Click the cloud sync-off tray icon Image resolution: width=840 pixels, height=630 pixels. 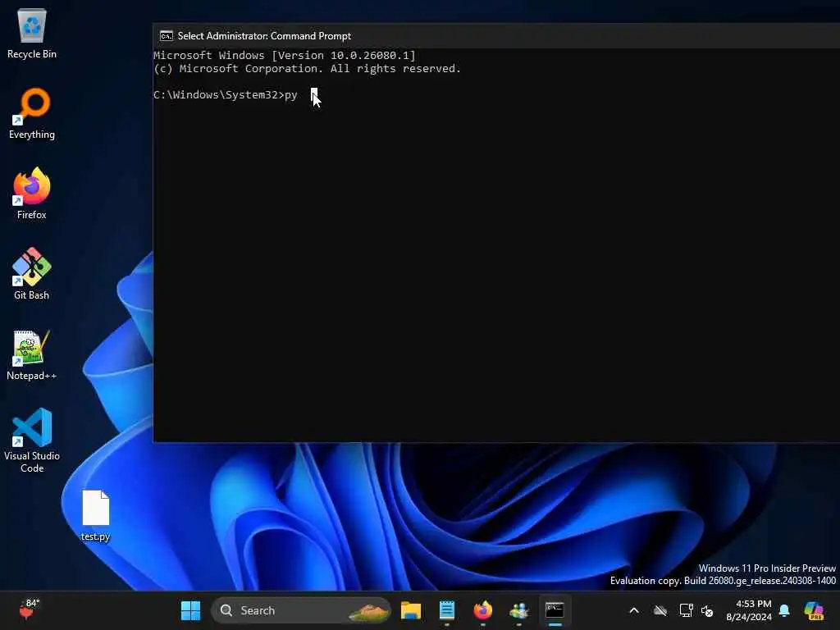pyautogui.click(x=660, y=610)
